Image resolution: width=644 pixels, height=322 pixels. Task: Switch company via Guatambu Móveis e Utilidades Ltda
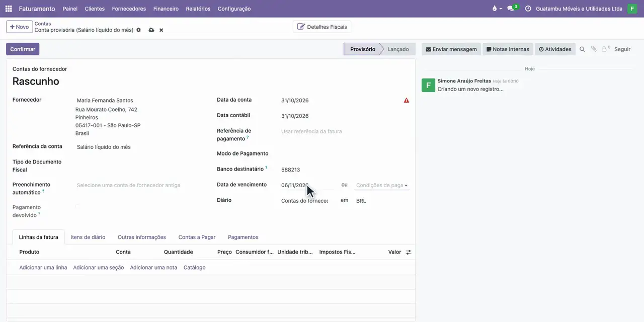point(579,9)
